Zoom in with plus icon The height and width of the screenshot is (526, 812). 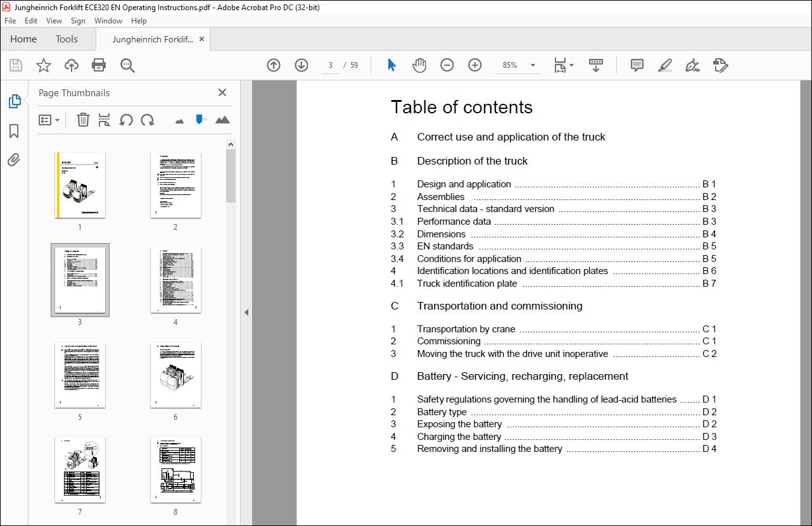point(475,65)
